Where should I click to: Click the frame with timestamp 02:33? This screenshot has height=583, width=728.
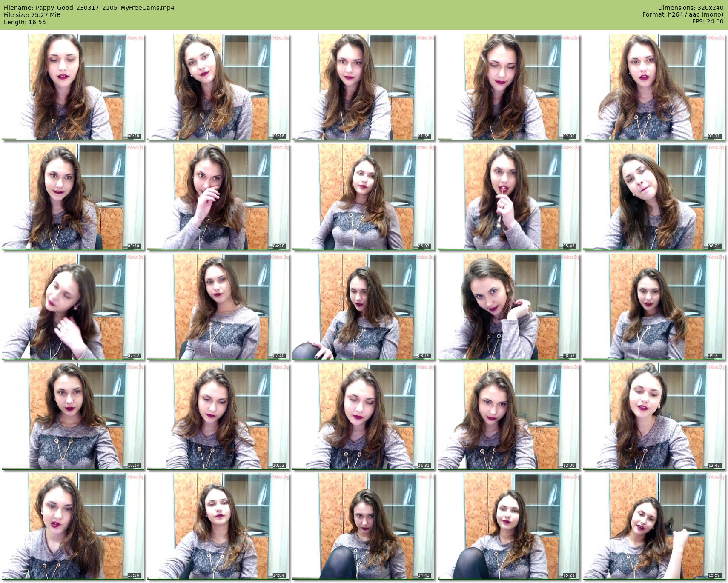coord(509,87)
